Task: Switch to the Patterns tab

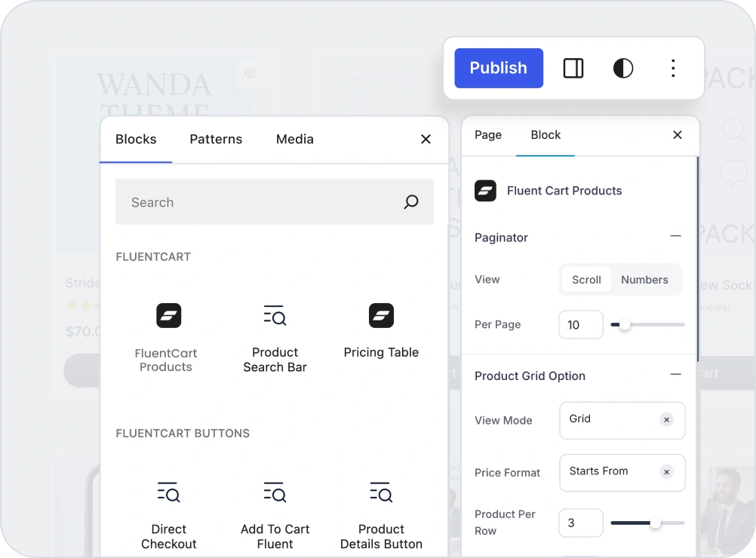Action: pos(216,139)
